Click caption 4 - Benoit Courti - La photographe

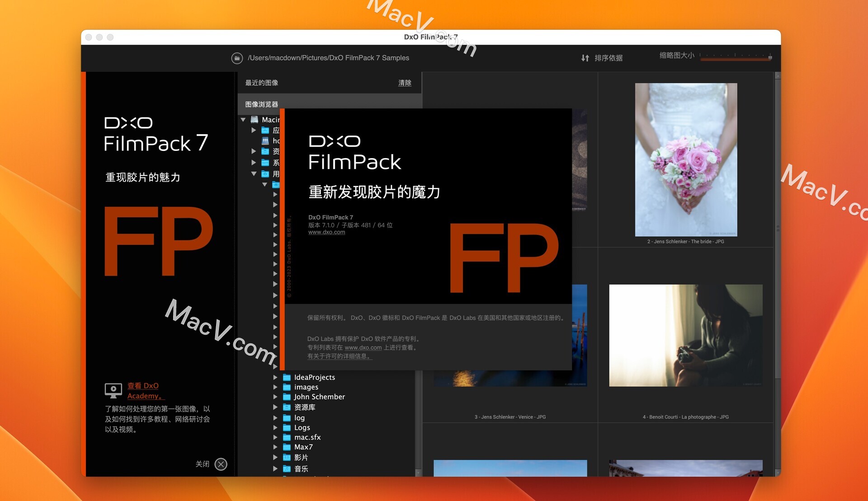pyautogui.click(x=686, y=417)
